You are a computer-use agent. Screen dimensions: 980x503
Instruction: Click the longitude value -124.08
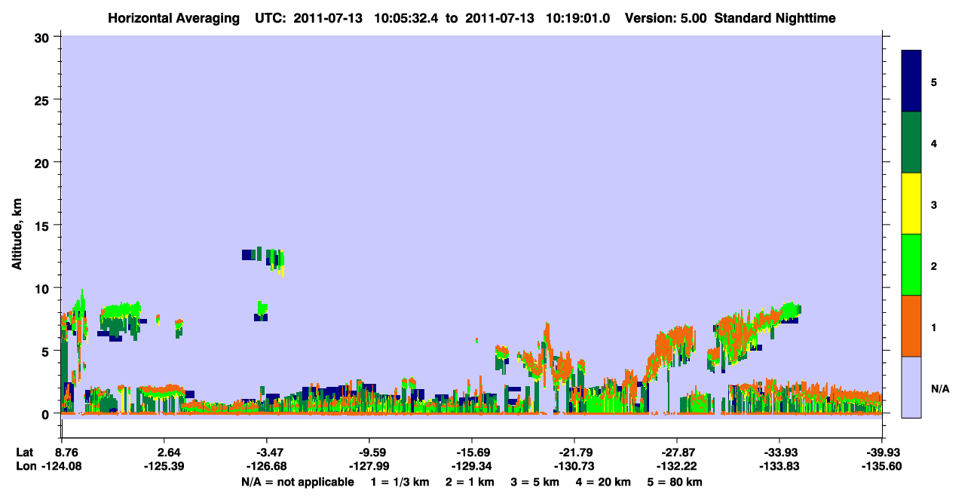[x=63, y=466]
